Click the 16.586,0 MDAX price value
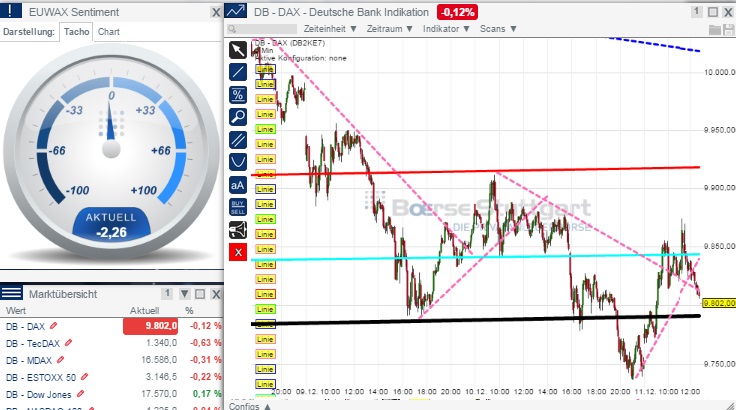Viewport: 736px width, 410px height. (x=159, y=360)
